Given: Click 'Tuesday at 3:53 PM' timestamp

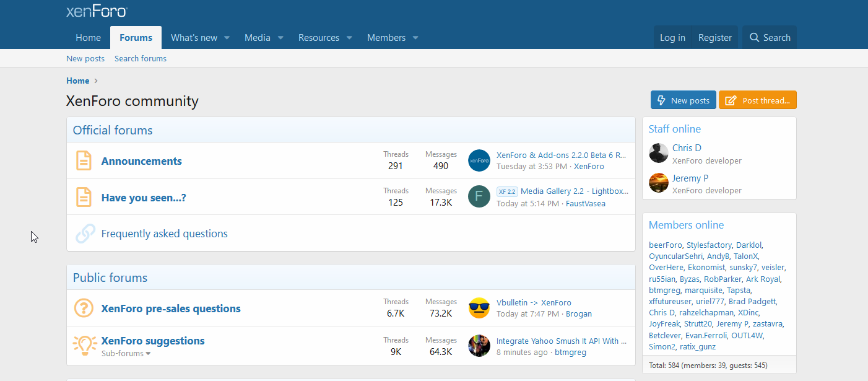Looking at the screenshot, I should tap(532, 166).
